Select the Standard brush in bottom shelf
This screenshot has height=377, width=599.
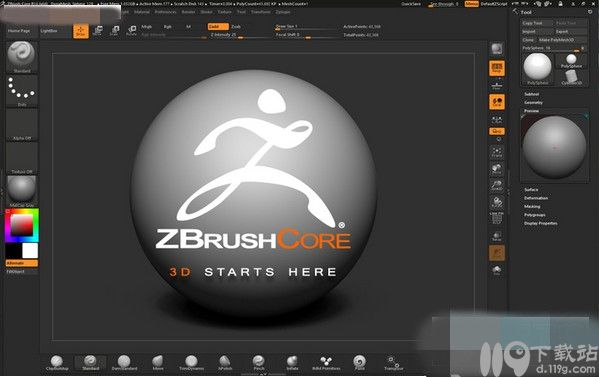pos(91,362)
